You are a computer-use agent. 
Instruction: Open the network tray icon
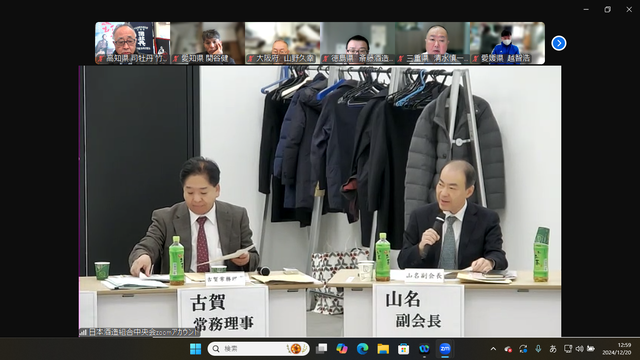568,349
